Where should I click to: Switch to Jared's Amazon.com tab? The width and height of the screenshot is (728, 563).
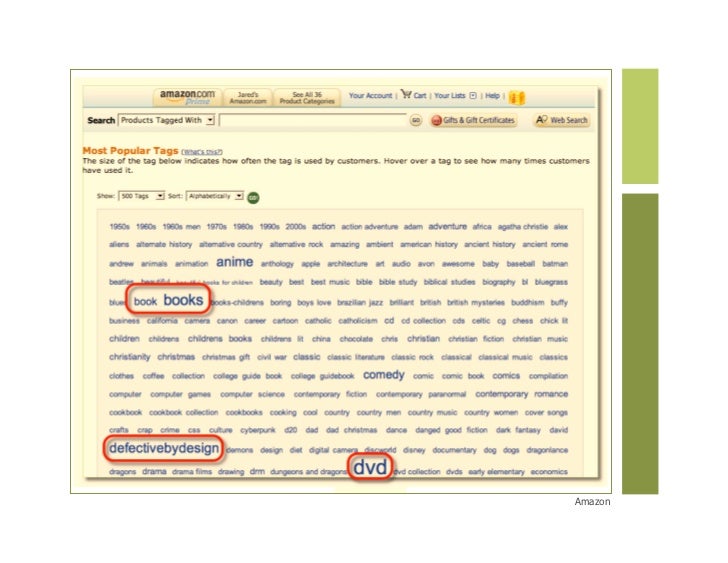pyautogui.click(x=248, y=97)
